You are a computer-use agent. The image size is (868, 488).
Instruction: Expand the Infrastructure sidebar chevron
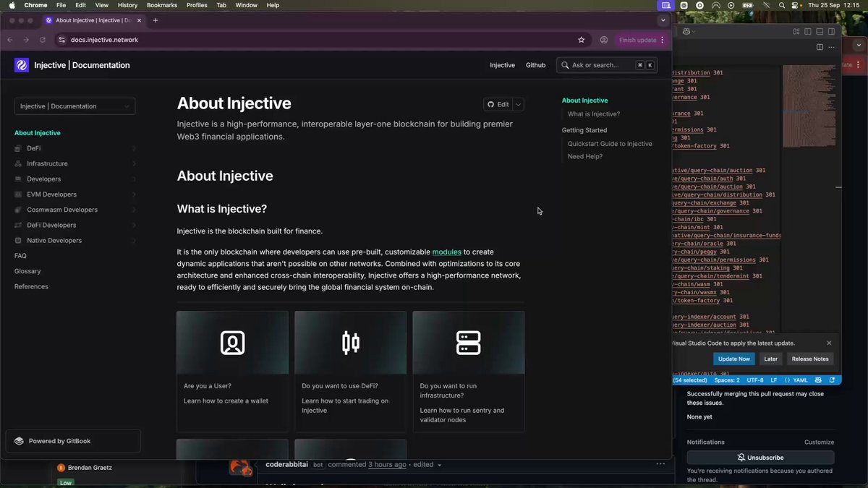(134, 163)
